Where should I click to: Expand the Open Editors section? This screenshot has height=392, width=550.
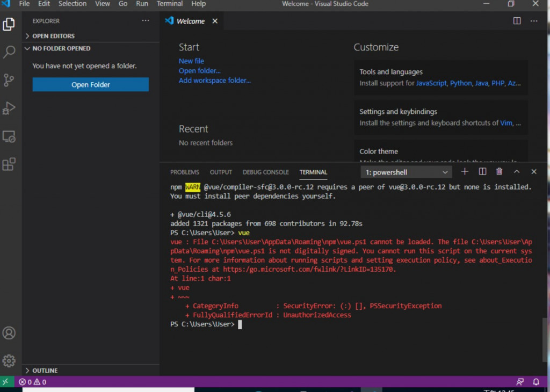(x=90, y=36)
